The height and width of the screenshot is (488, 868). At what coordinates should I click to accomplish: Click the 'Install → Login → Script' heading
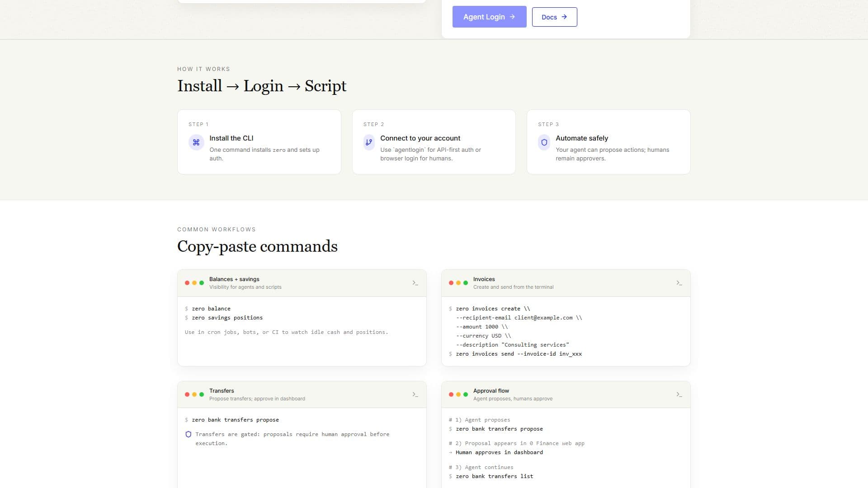pos(262,86)
